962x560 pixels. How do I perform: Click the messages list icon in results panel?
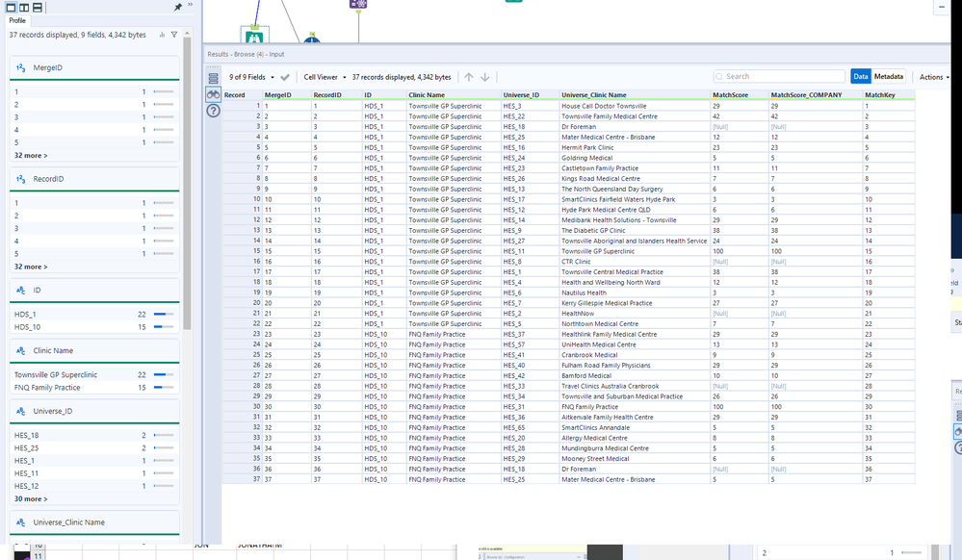point(213,78)
